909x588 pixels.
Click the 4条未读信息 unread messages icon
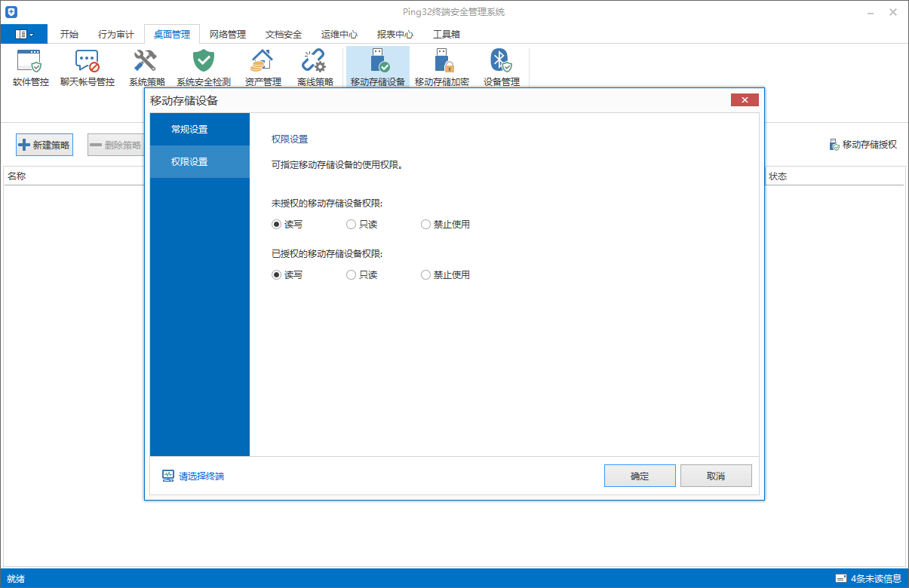coord(841,579)
